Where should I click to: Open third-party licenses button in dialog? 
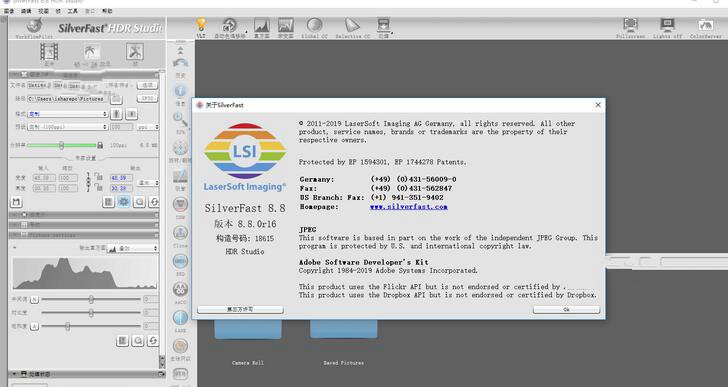pyautogui.click(x=240, y=310)
